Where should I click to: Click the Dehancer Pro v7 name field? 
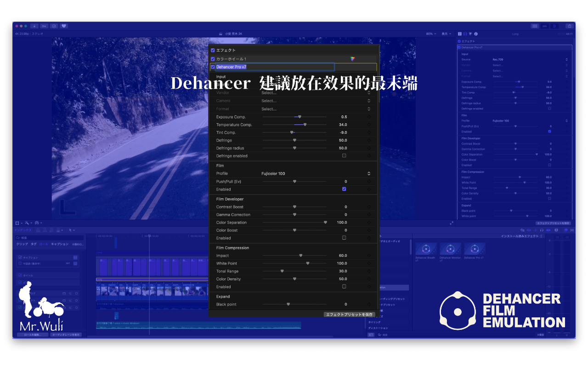click(275, 67)
